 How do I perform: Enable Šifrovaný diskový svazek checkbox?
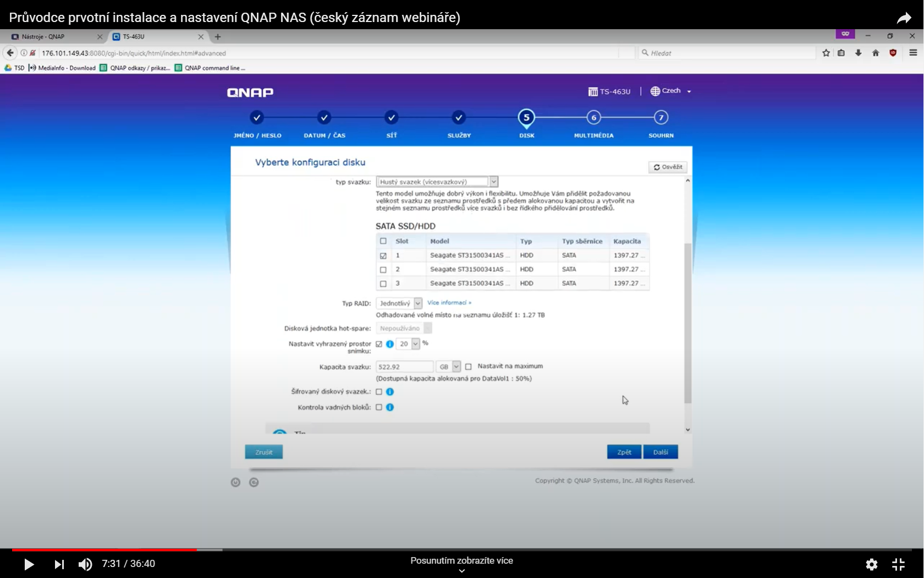[x=379, y=392]
